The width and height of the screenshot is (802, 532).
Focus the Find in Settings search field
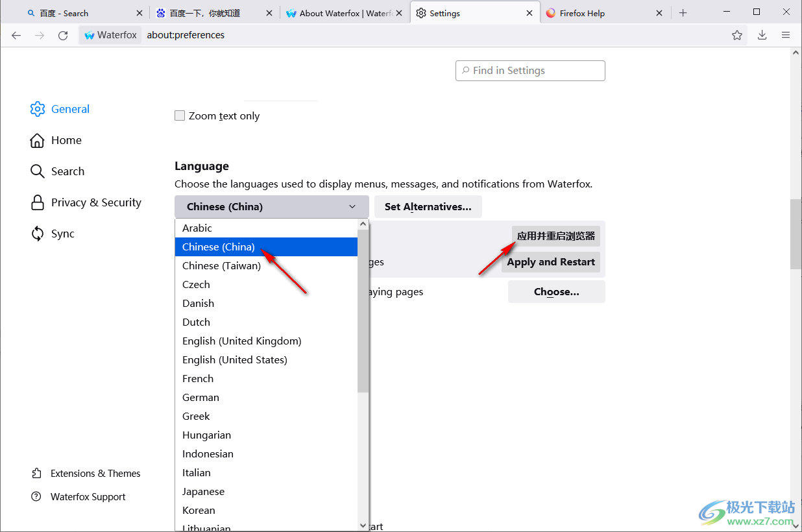pos(530,71)
